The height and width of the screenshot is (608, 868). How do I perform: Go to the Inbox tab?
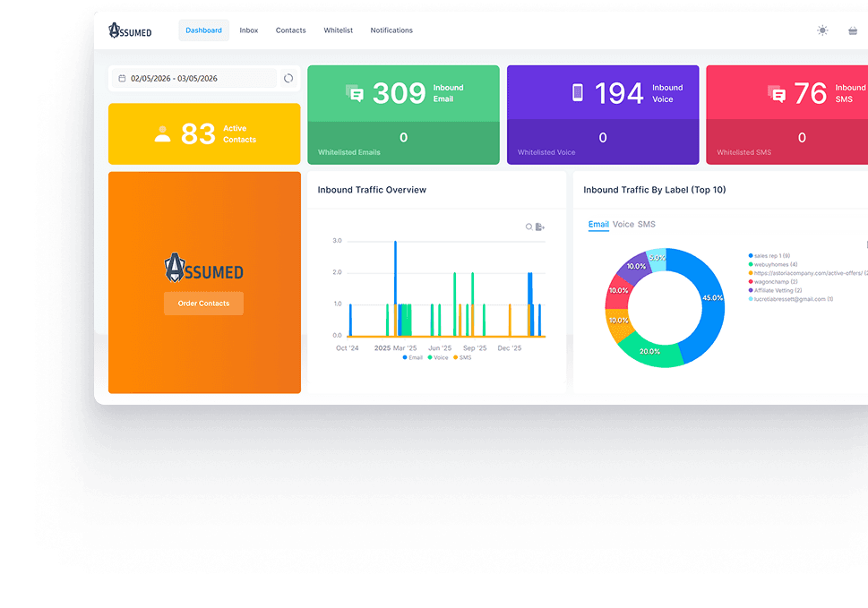pyautogui.click(x=248, y=30)
